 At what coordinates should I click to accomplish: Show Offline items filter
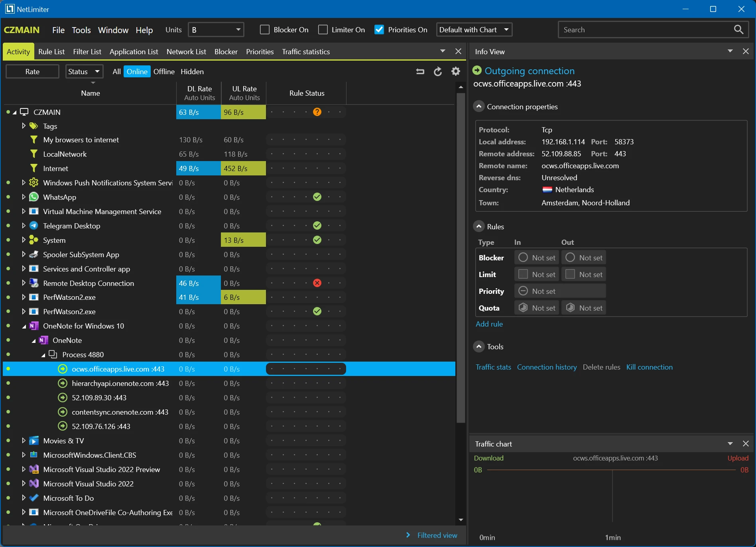click(x=164, y=71)
